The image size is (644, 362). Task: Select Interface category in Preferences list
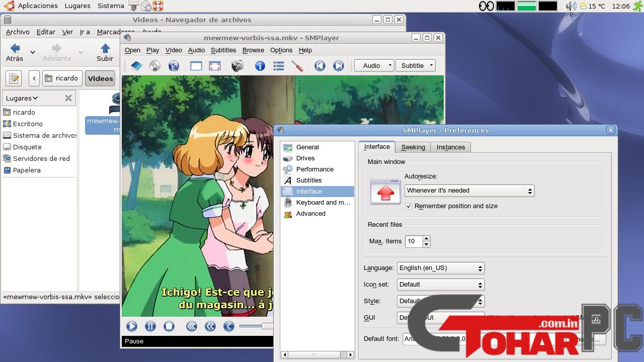[x=317, y=192]
